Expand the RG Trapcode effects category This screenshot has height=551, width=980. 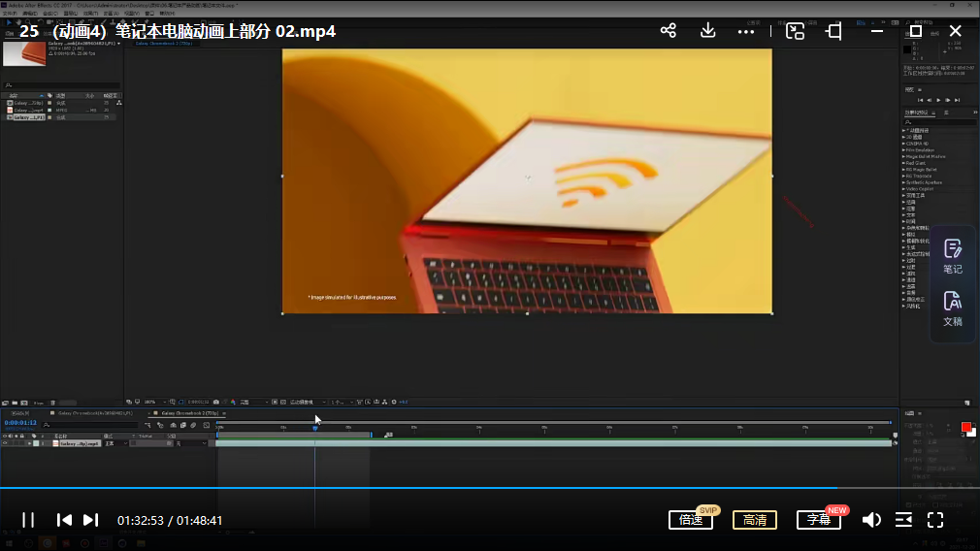[x=903, y=177]
